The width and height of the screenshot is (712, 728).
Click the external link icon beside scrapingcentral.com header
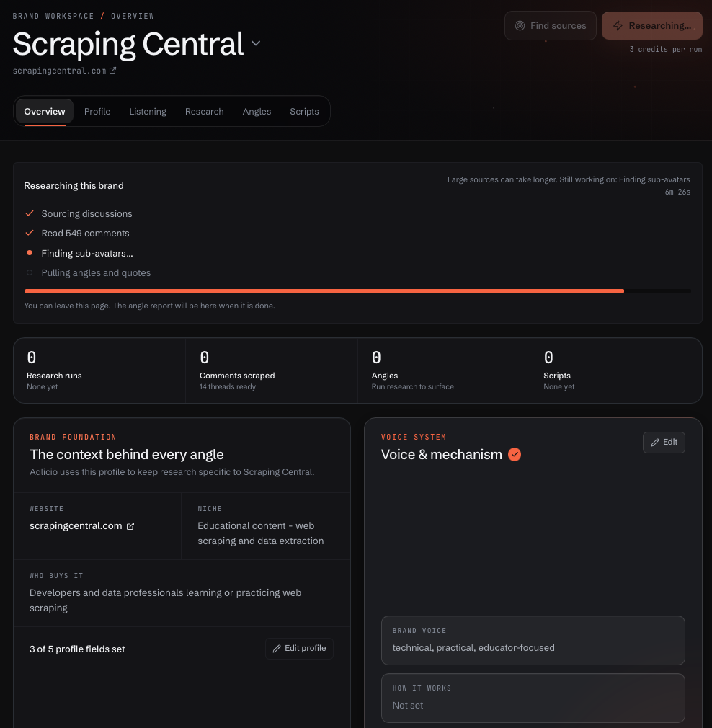113,71
